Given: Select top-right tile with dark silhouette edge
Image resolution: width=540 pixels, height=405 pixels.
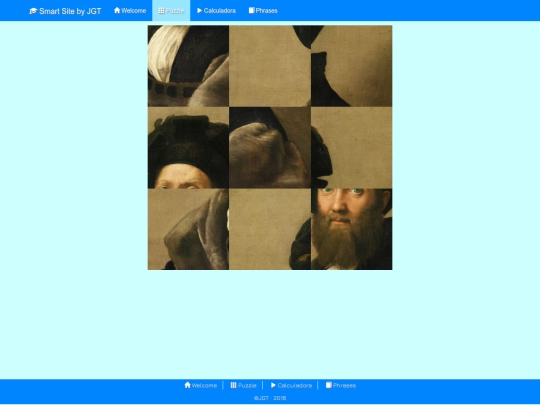Looking at the screenshot, I should pos(352,66).
